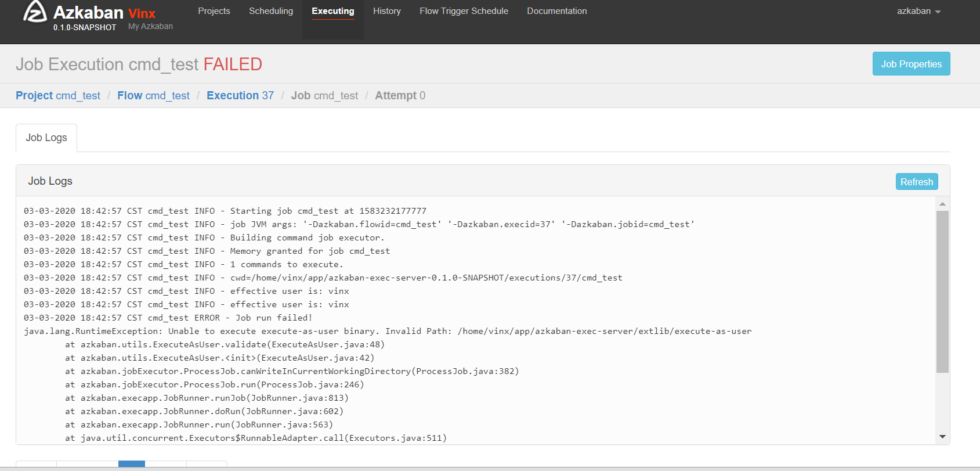Open the Projects menu item
This screenshot has width=980, height=471.
click(214, 11)
